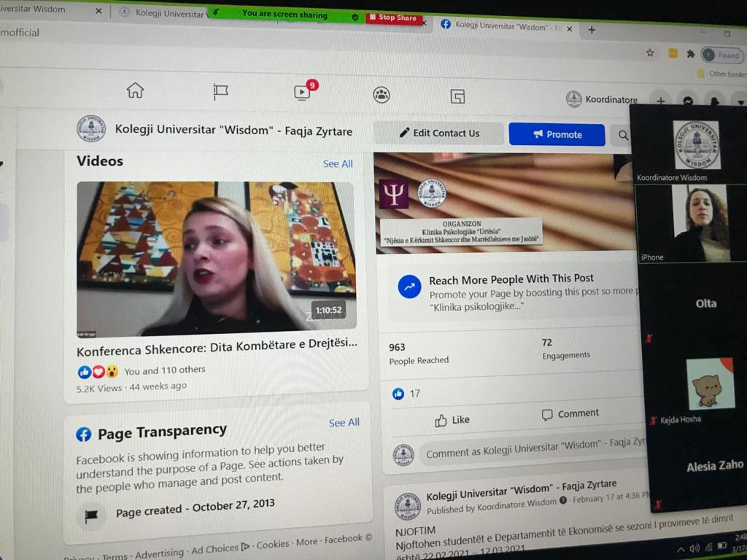The image size is (747, 560).
Task: Click the Comment as Kolegji Universitar field
Action: [533, 449]
